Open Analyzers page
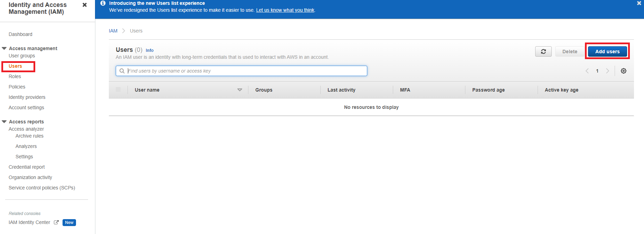 26,146
